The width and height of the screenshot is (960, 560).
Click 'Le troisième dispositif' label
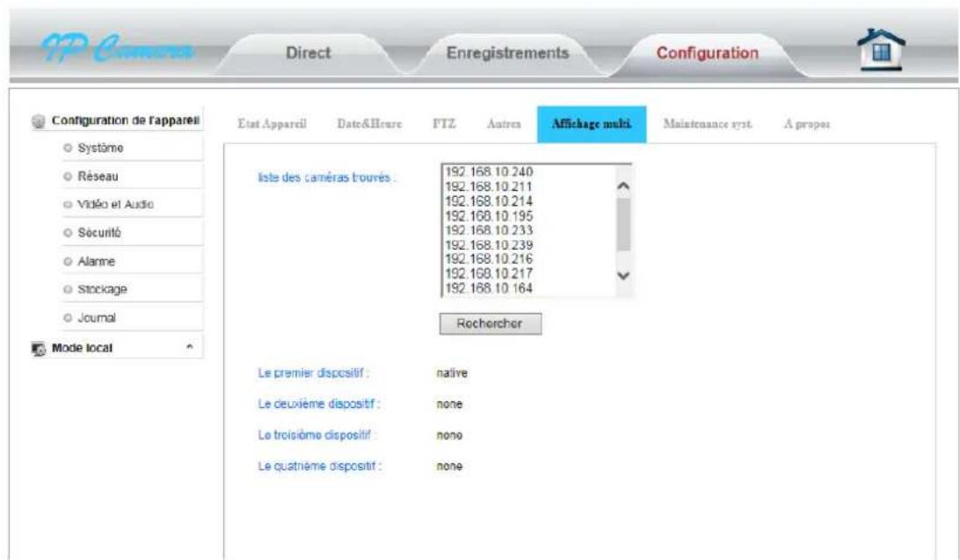pos(316,435)
